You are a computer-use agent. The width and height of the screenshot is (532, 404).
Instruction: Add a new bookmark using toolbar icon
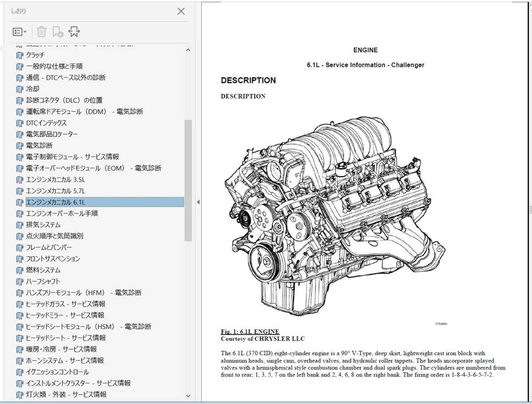pyautogui.click(x=58, y=31)
